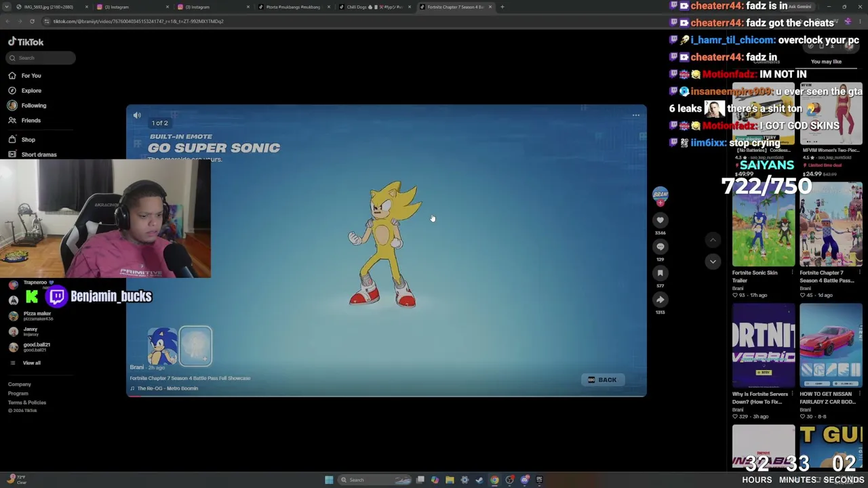Click the browser address bar URL
The height and width of the screenshot is (488, 868).
pos(138,21)
